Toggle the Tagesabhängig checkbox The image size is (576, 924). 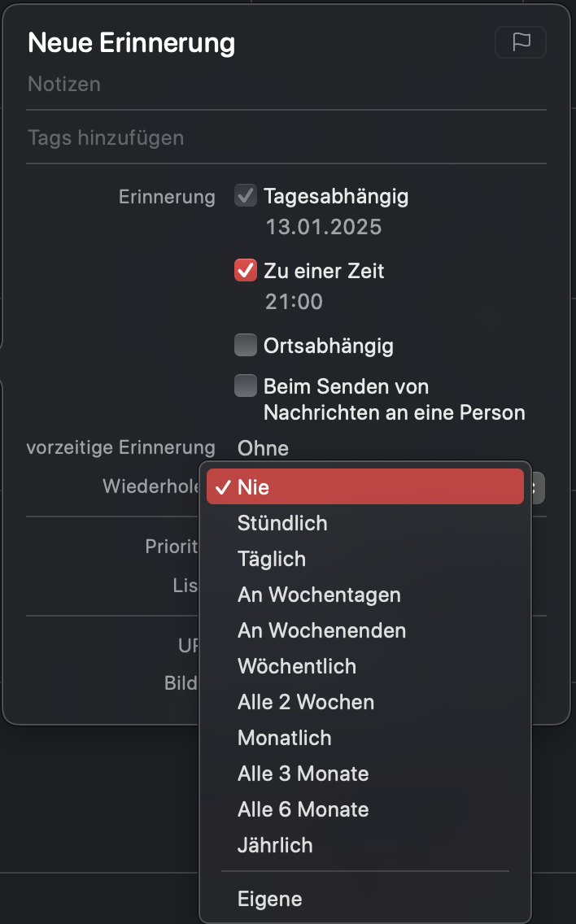tap(246, 196)
